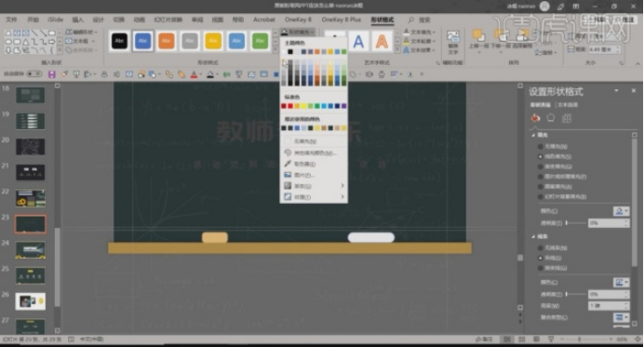Screen dimensions: 644x347
Task: Select the Effects pentagon icon in format pane
Action: pos(550,118)
